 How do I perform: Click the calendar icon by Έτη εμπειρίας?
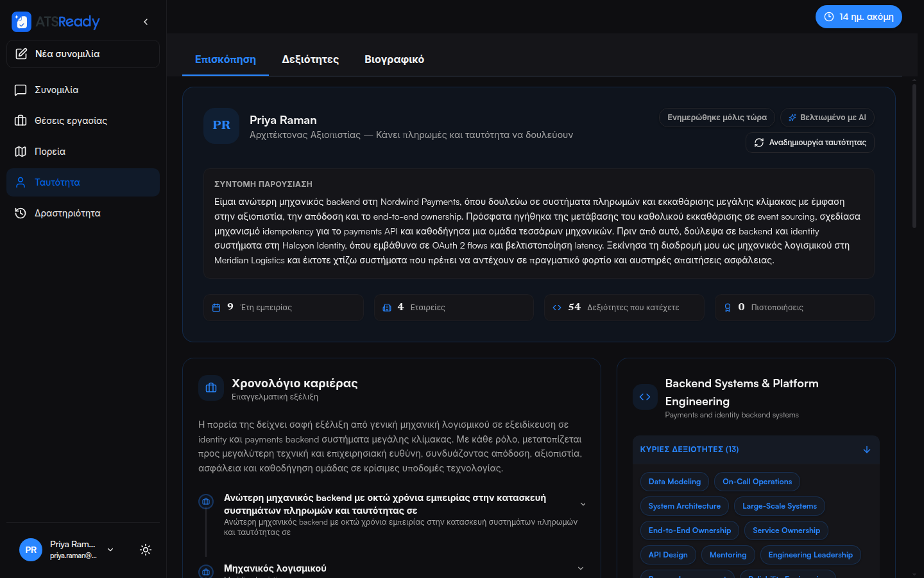click(x=216, y=308)
